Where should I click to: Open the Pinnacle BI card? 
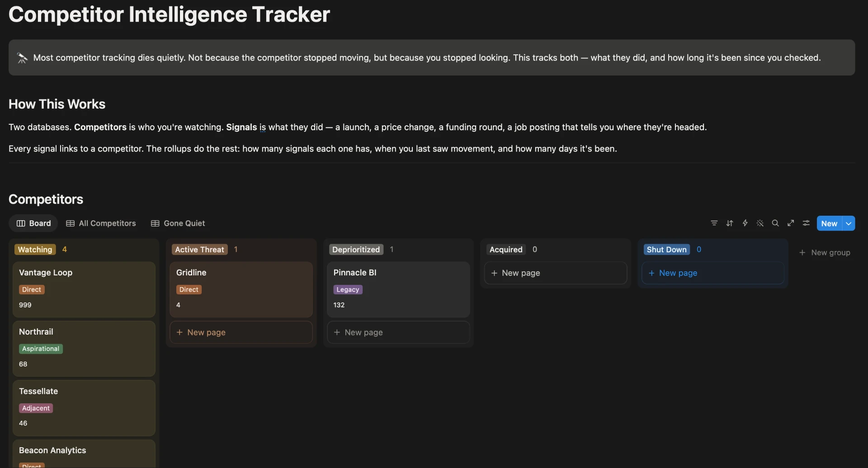click(x=398, y=289)
